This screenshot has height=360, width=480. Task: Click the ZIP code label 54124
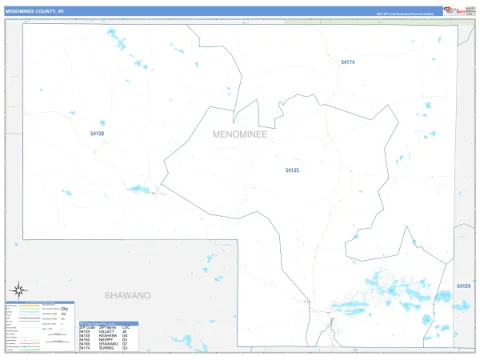pos(464,286)
